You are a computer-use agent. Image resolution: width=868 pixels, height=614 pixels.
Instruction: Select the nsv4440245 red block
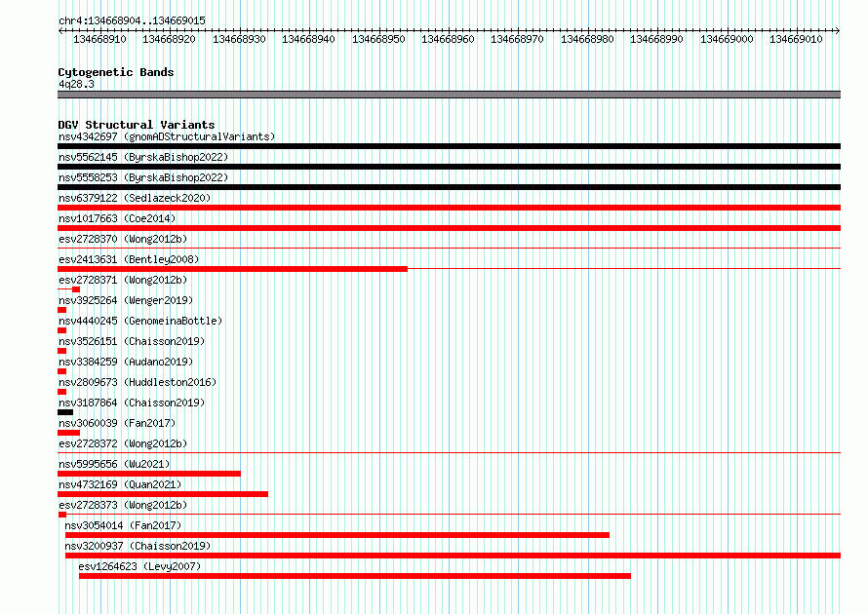click(62, 330)
